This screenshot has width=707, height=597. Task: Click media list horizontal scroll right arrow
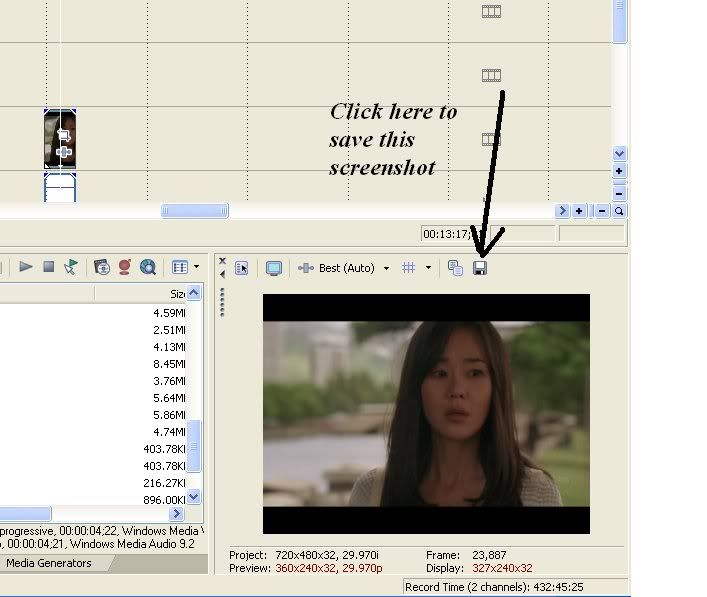click(176, 513)
